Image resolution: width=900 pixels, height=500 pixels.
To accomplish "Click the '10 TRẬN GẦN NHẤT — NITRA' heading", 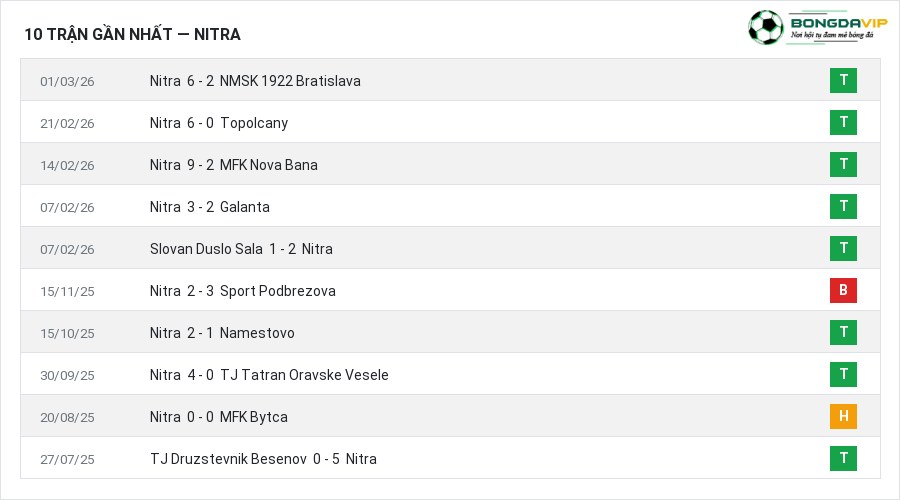I will [x=133, y=34].
